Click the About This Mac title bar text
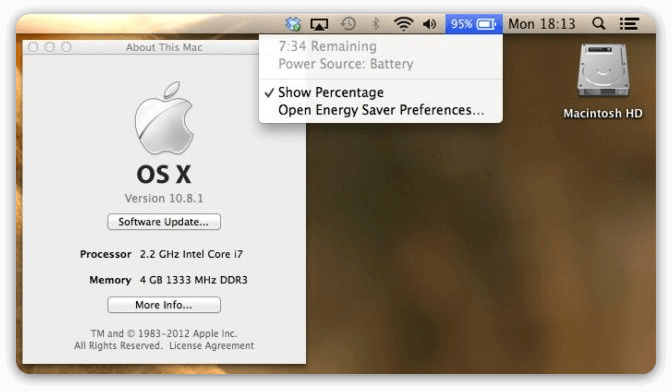This screenshot has height=392, width=672. (164, 47)
